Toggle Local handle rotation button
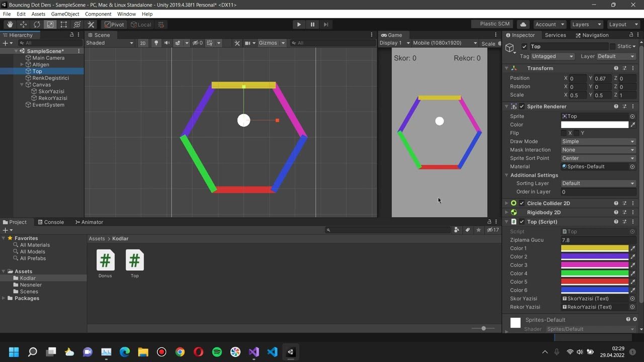This screenshot has height=362, width=644. pos(141,24)
